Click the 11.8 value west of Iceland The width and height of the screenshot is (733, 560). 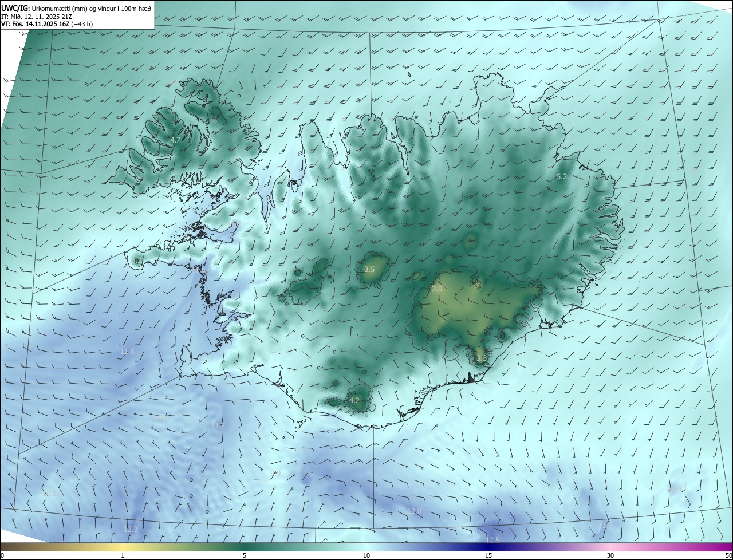(x=127, y=351)
